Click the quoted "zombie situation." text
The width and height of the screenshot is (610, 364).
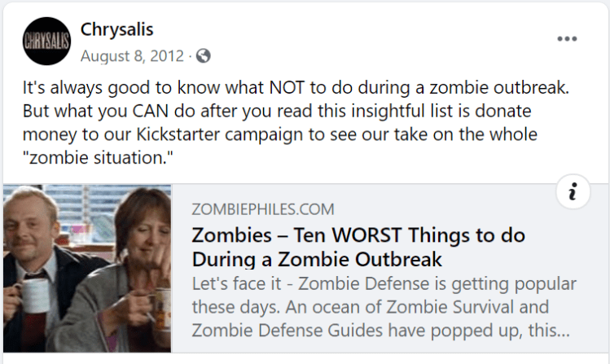(91, 156)
